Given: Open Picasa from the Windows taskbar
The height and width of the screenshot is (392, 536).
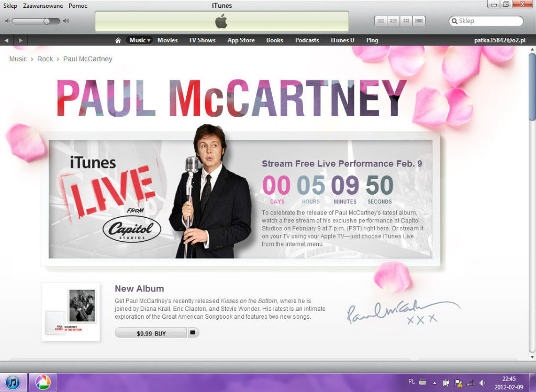Looking at the screenshot, I should [43, 383].
